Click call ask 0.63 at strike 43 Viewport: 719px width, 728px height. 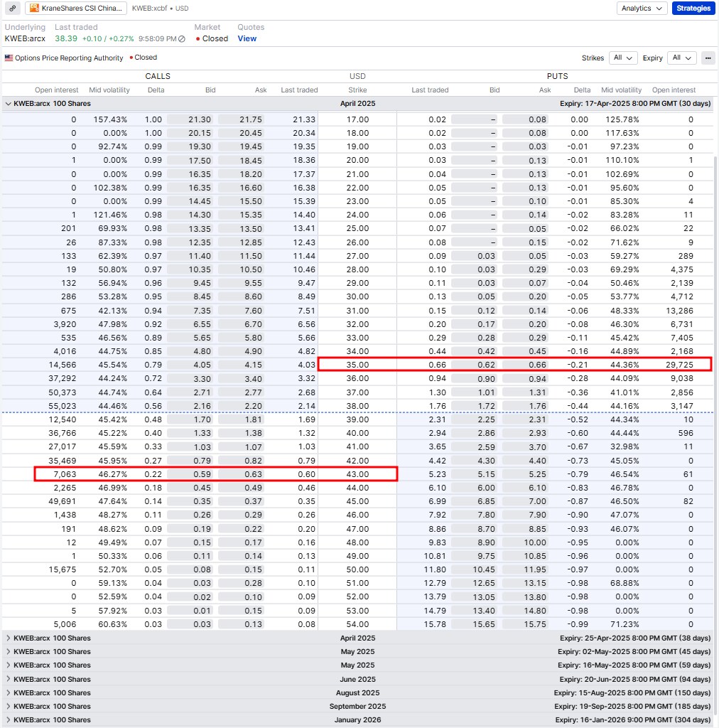[x=243, y=474]
